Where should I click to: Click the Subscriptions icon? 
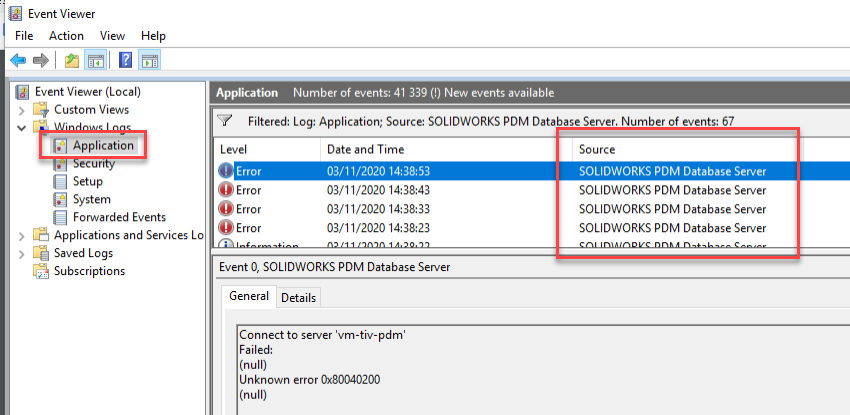click(x=41, y=271)
